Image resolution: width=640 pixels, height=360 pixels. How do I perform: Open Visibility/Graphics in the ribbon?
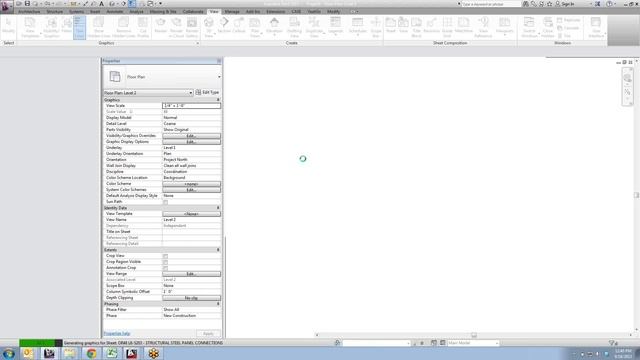click(x=51, y=28)
